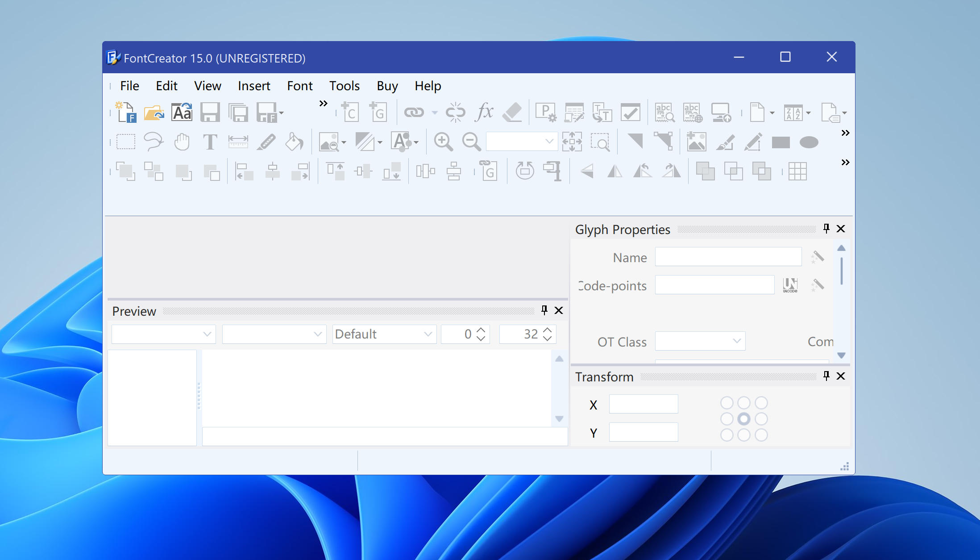Open the second Preview panel dropdown
Screen dimensions: 980x560
[274, 334]
